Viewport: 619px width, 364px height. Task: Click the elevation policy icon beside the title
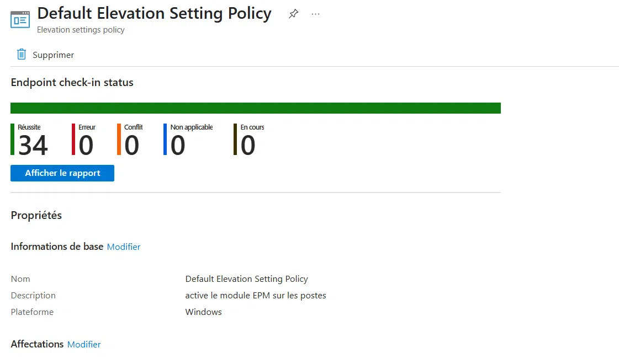pos(20,19)
